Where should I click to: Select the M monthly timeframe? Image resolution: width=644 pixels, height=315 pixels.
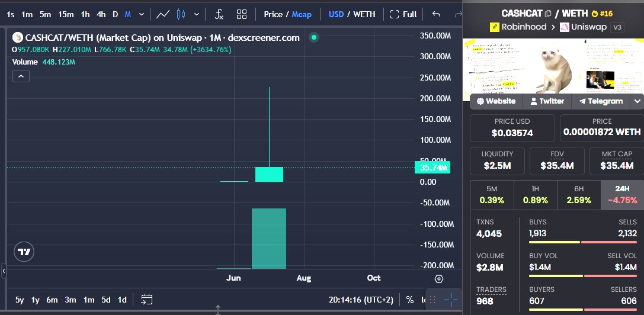click(128, 14)
